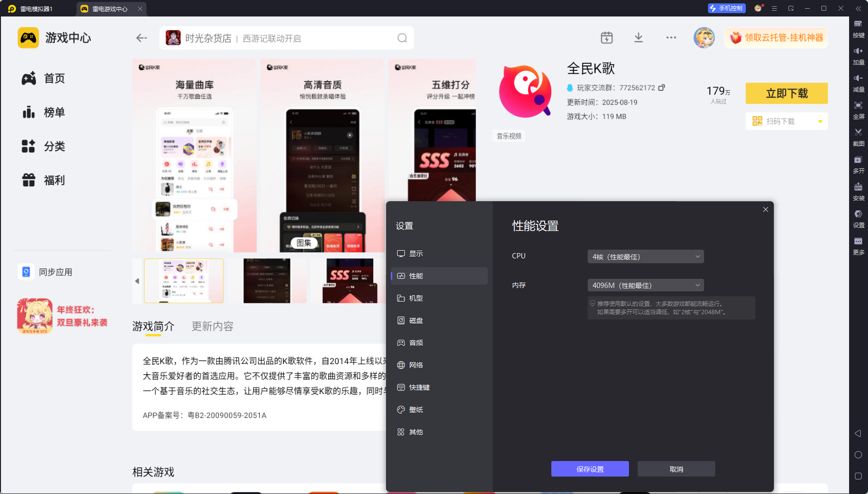Screen dimensions: 868x494
Task: Open the calendar check-in icon
Action: coord(607,38)
